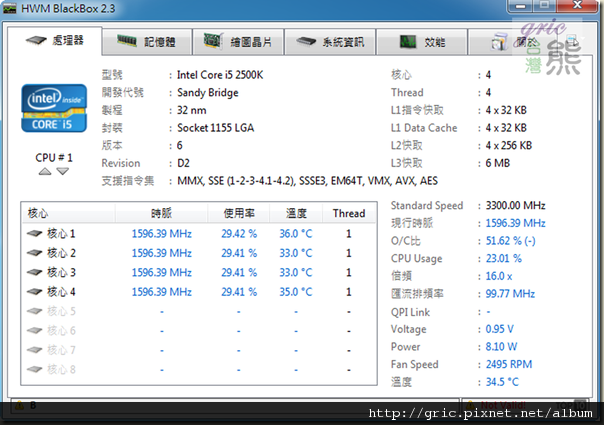Click the chip icon beside 核心 2
Screen dimensions: 604x425
point(35,253)
